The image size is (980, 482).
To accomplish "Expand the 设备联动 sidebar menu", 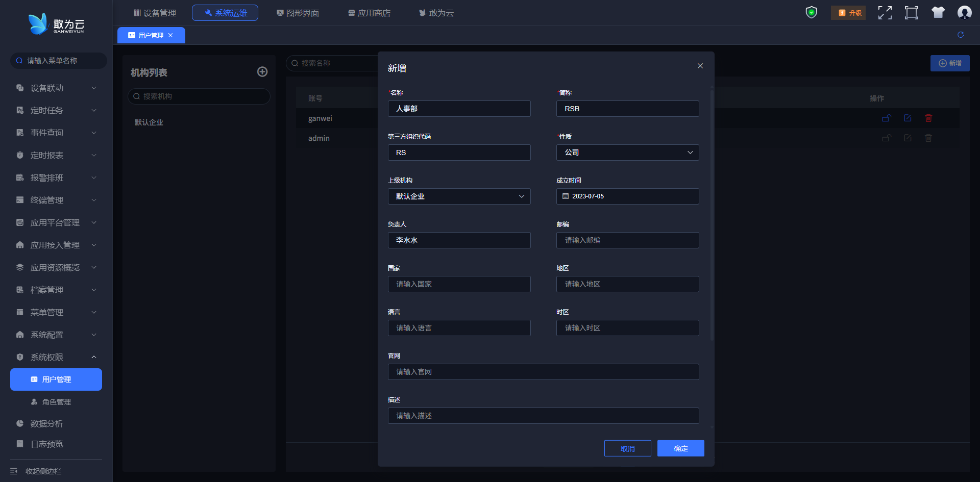I will [x=56, y=88].
